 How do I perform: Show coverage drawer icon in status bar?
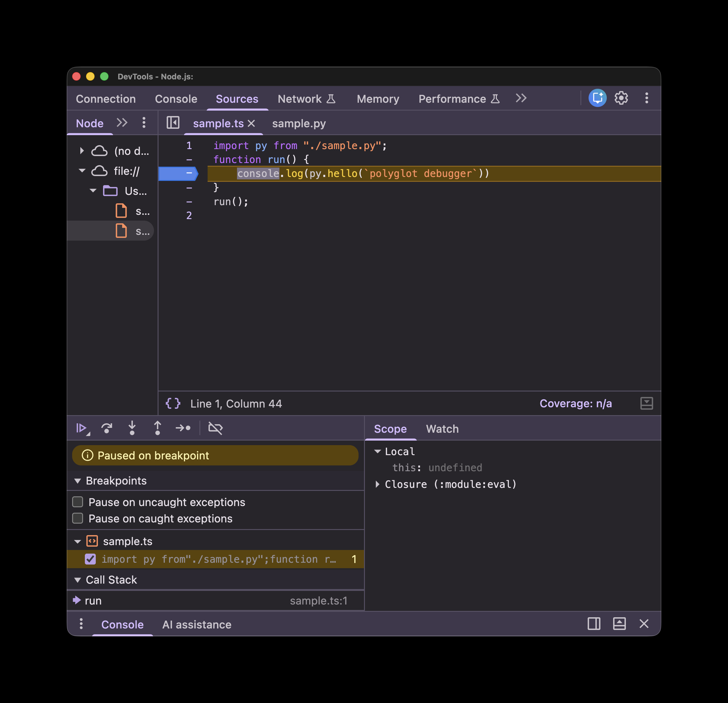(647, 403)
